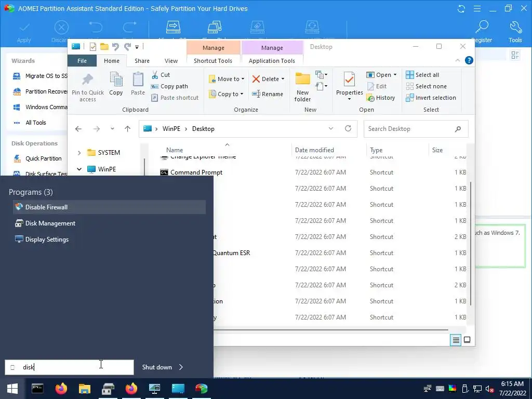Open the Copy to dropdown
Viewport: 532px width, 399px height.
tap(226, 94)
